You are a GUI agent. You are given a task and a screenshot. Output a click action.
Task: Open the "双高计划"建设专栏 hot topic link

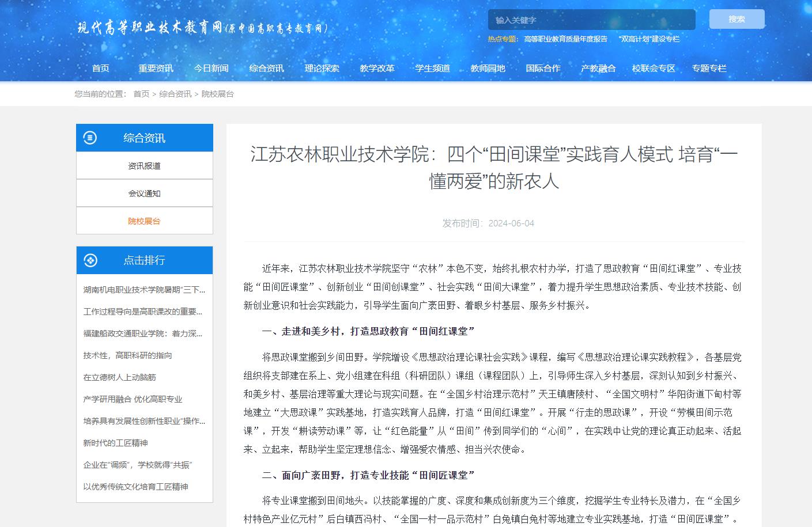(x=649, y=39)
